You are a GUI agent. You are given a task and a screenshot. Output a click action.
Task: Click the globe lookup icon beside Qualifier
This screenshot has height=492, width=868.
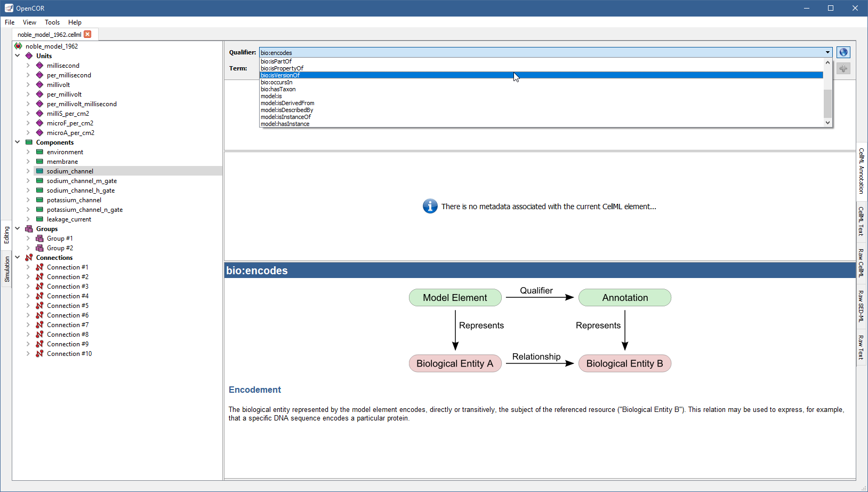843,52
